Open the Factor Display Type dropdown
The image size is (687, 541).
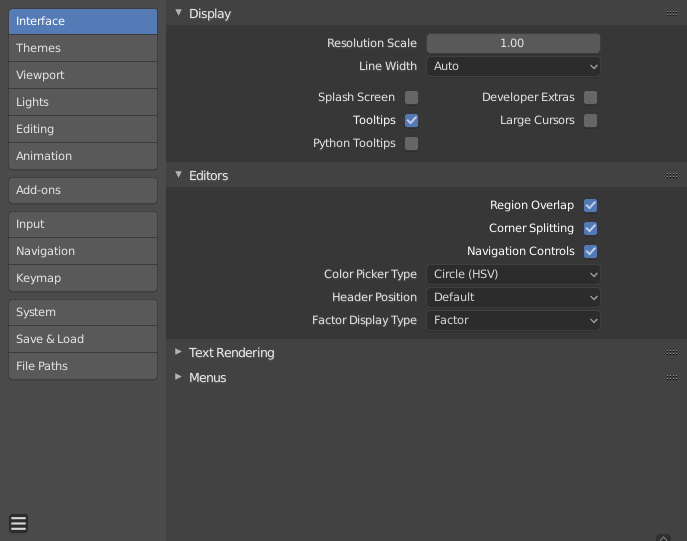(x=513, y=320)
